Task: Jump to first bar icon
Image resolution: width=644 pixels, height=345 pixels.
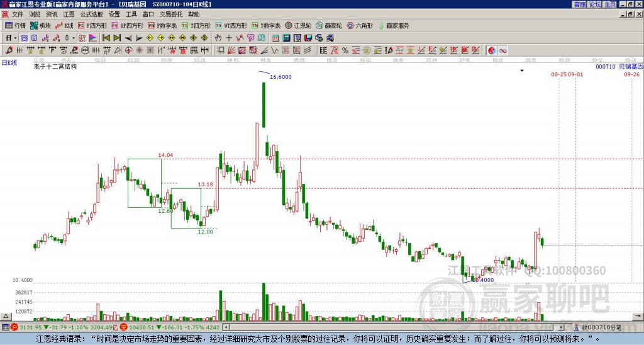Action: point(106,38)
